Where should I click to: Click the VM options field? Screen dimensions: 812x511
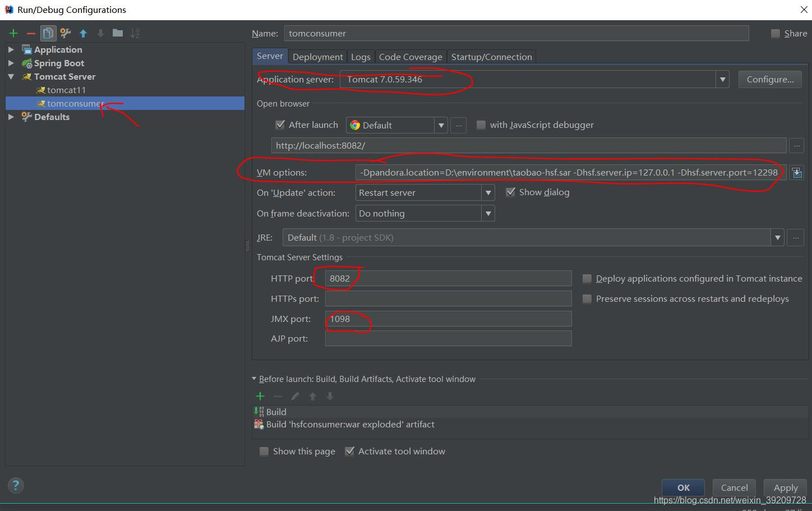(x=570, y=173)
